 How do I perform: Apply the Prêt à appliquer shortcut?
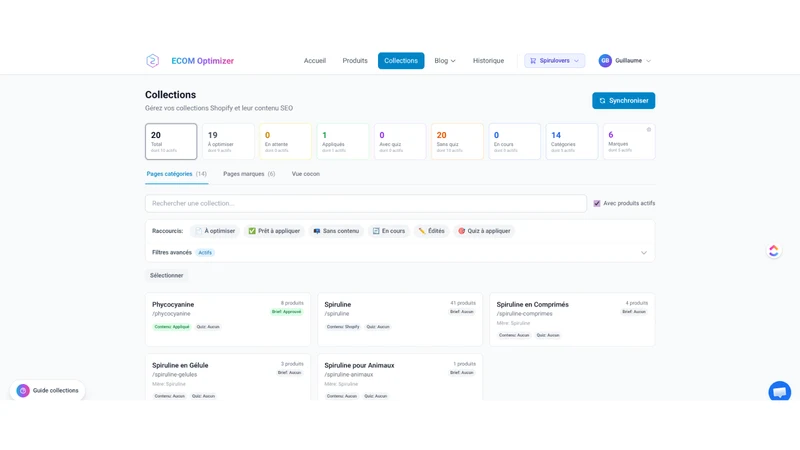(274, 231)
